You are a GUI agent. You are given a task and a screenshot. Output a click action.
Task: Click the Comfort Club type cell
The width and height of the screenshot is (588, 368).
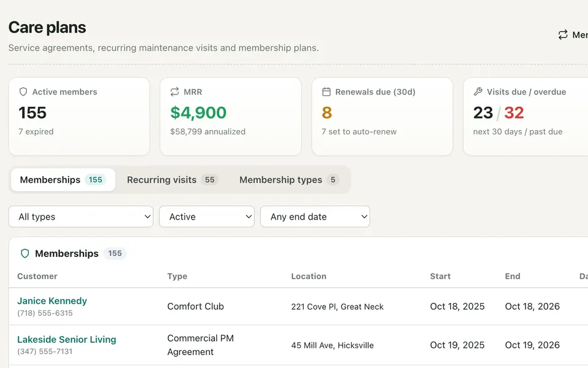coord(195,307)
